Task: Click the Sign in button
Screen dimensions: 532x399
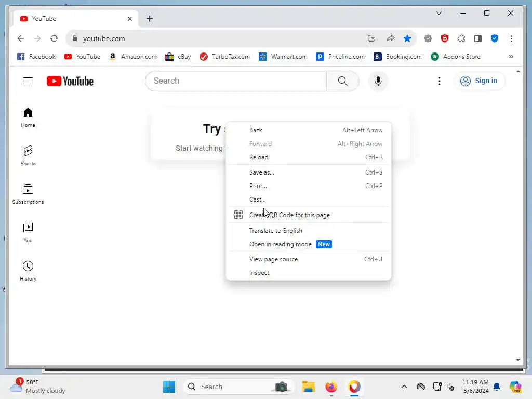Action: (478, 81)
